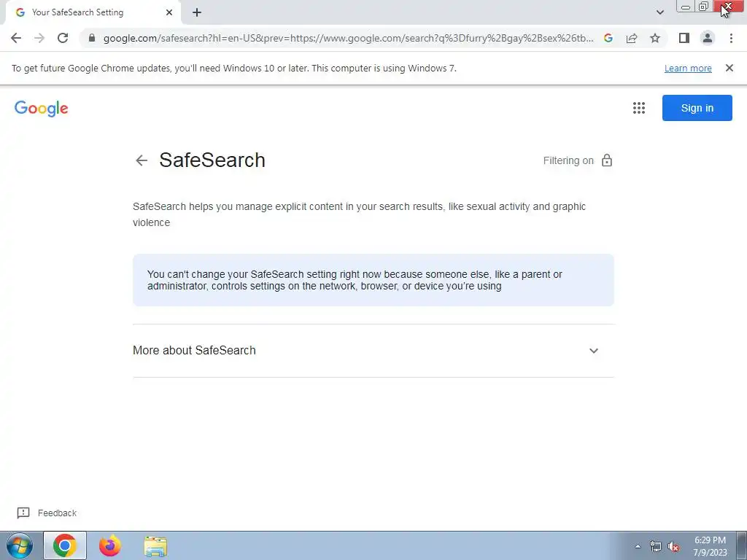Open the Windows Start menu
This screenshot has height=560, width=747.
tap(20, 545)
